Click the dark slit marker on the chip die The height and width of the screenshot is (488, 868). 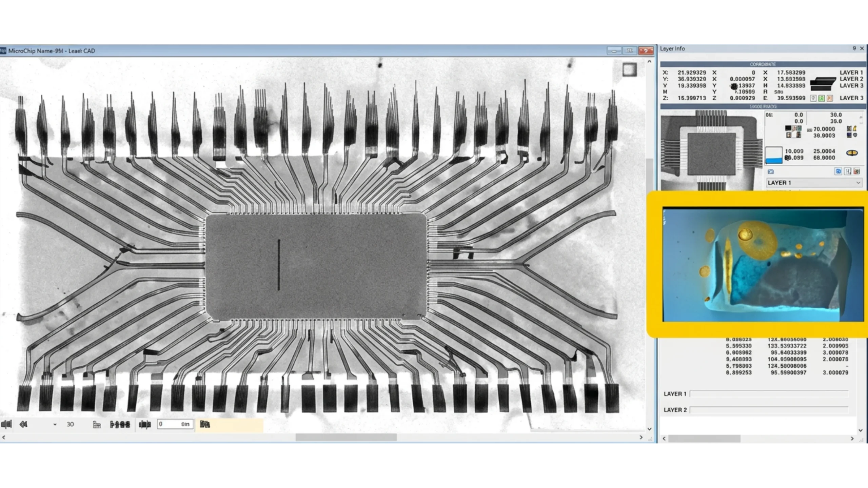point(279,265)
